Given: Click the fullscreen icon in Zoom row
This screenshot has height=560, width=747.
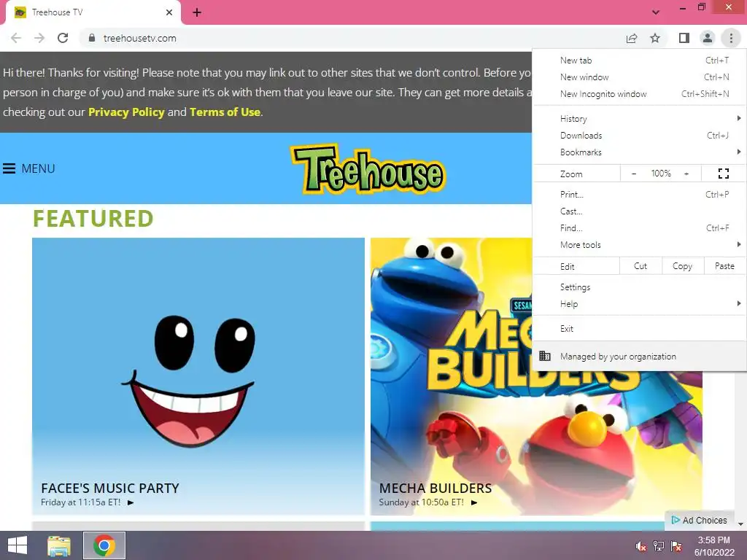Looking at the screenshot, I should click(723, 174).
